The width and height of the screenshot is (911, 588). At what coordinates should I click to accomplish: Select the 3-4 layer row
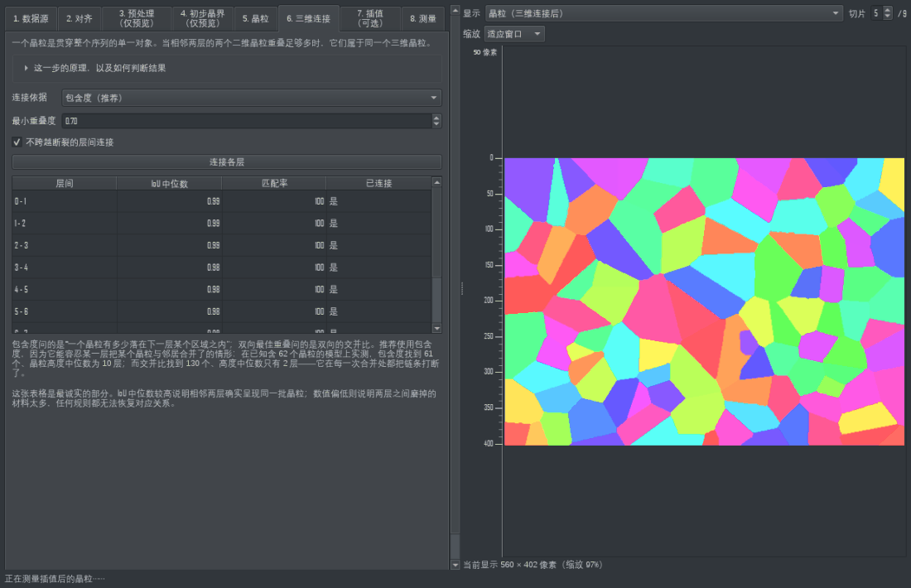(221, 267)
